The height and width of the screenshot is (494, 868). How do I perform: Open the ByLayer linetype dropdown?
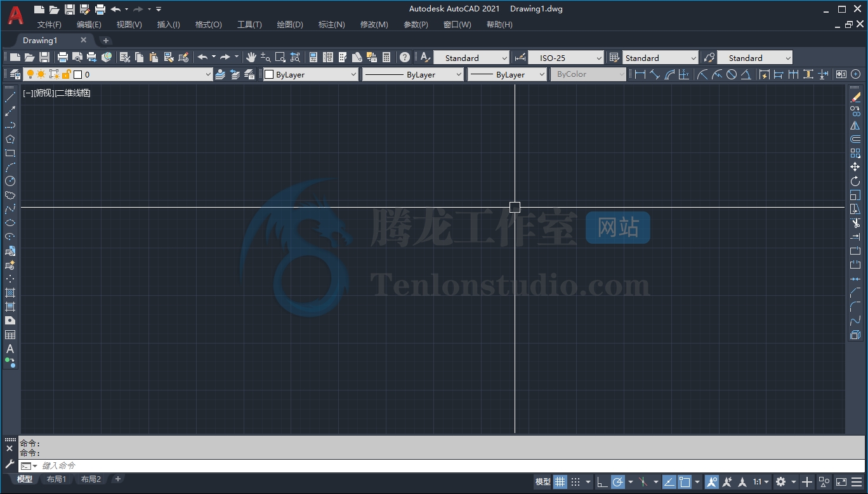pyautogui.click(x=459, y=74)
